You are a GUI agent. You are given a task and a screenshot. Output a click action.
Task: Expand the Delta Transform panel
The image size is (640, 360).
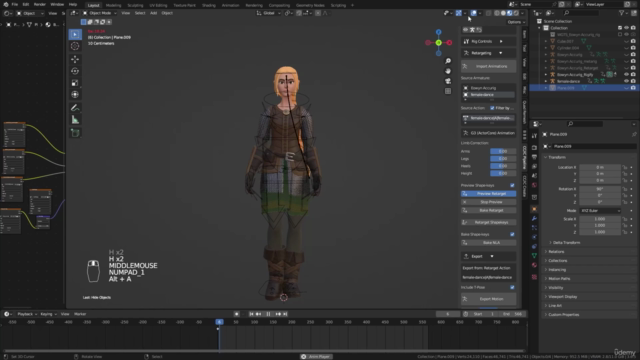pyautogui.click(x=567, y=242)
